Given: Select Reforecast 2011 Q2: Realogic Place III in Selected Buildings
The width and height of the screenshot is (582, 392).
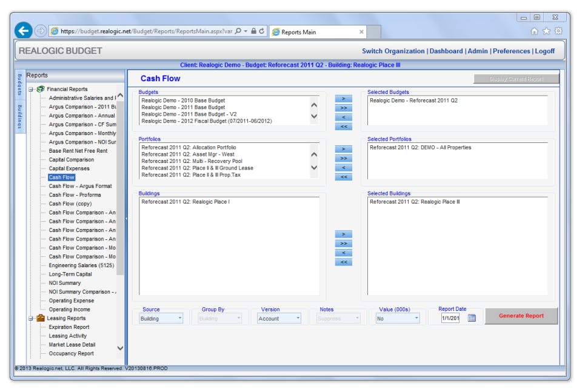Looking at the screenshot, I should click(x=415, y=202).
